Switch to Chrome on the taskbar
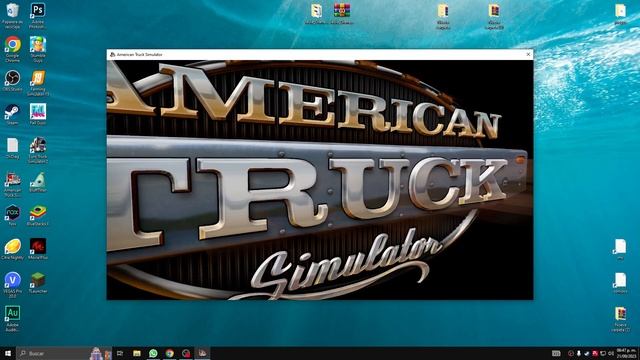640x360 pixels. click(x=170, y=353)
